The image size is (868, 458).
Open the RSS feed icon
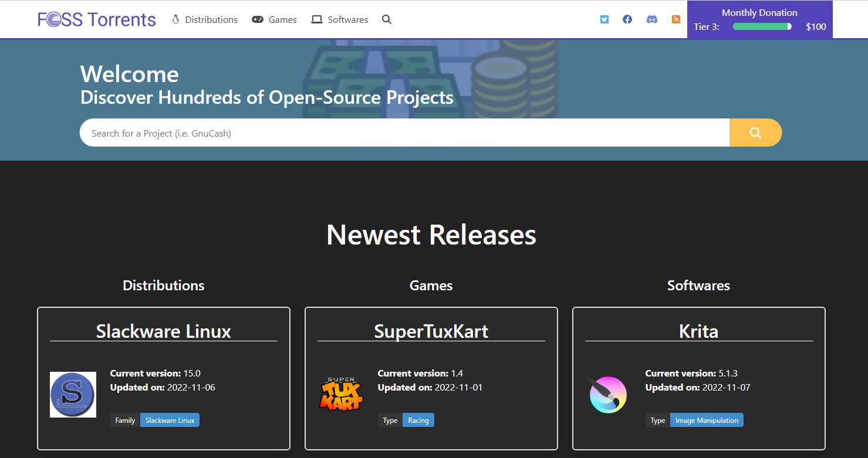pos(676,19)
